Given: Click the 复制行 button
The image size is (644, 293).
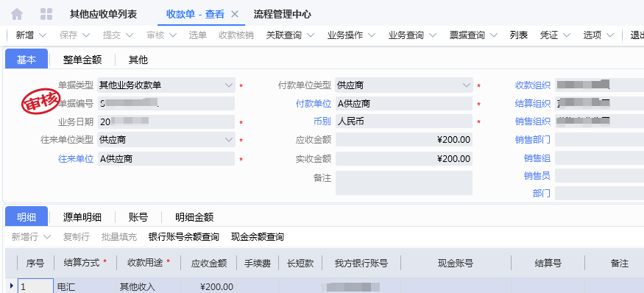Looking at the screenshot, I should (77, 237).
